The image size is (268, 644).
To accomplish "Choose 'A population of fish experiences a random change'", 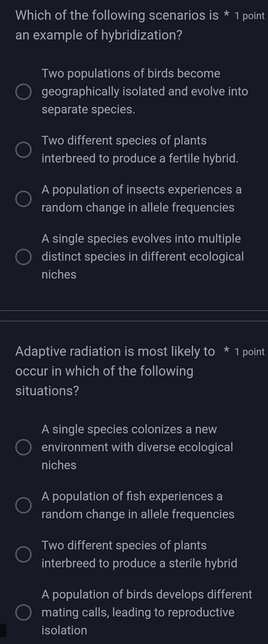I will point(24,505).
